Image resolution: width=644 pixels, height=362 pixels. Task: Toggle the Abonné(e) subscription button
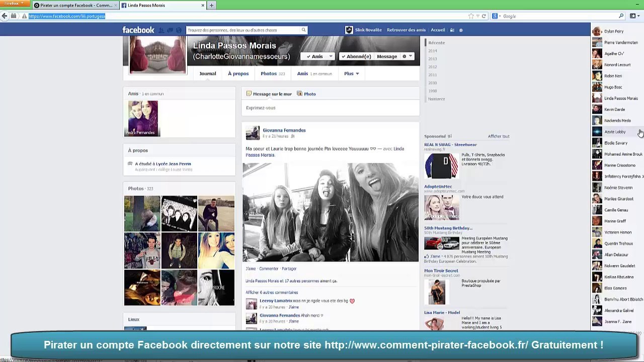(356, 56)
